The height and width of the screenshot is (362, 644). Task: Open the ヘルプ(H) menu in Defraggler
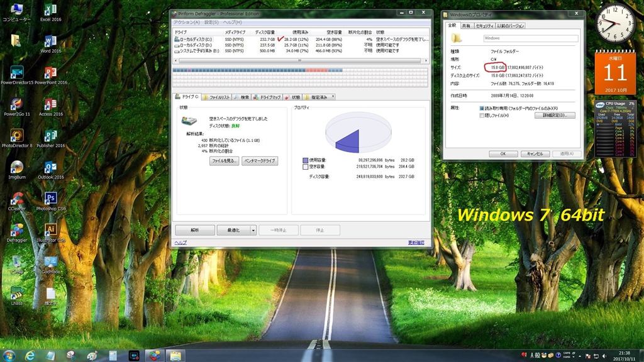tap(233, 22)
